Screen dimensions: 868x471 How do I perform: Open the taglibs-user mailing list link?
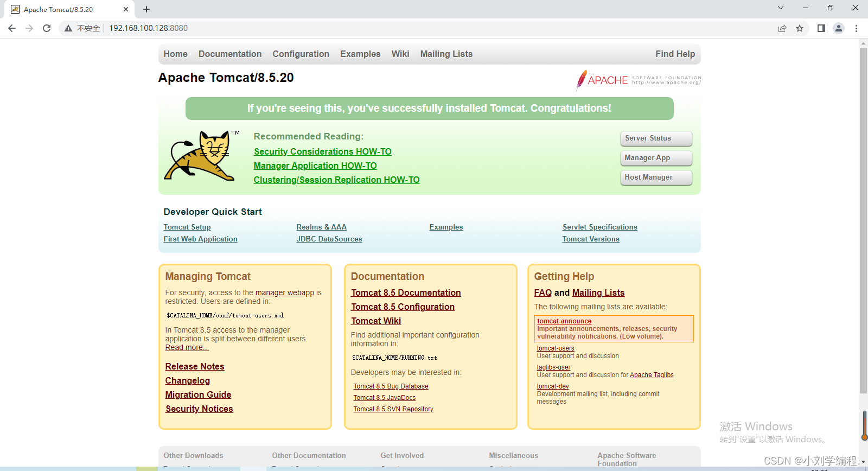[553, 367]
